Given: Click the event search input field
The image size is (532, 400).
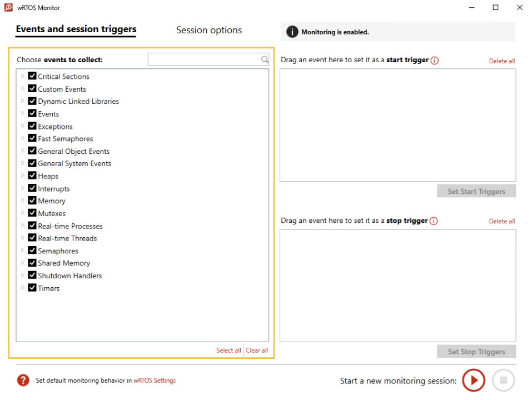Looking at the screenshot, I should tap(204, 59).
